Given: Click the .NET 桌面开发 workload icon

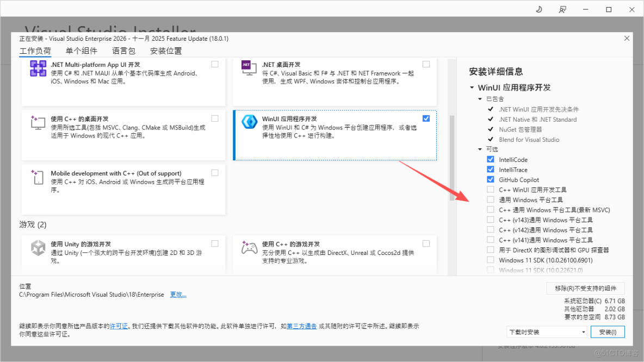Looking at the screenshot, I should click(x=249, y=69).
